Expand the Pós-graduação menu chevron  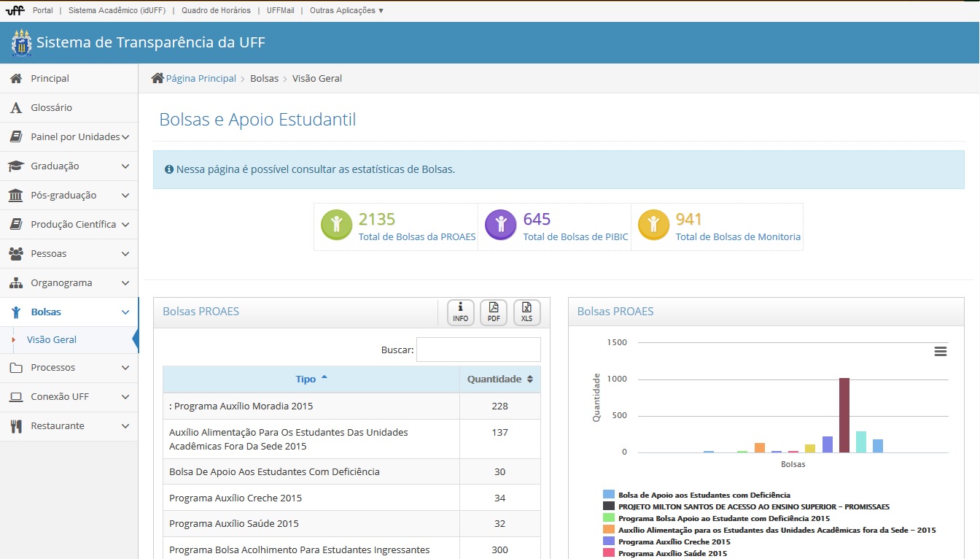point(125,196)
